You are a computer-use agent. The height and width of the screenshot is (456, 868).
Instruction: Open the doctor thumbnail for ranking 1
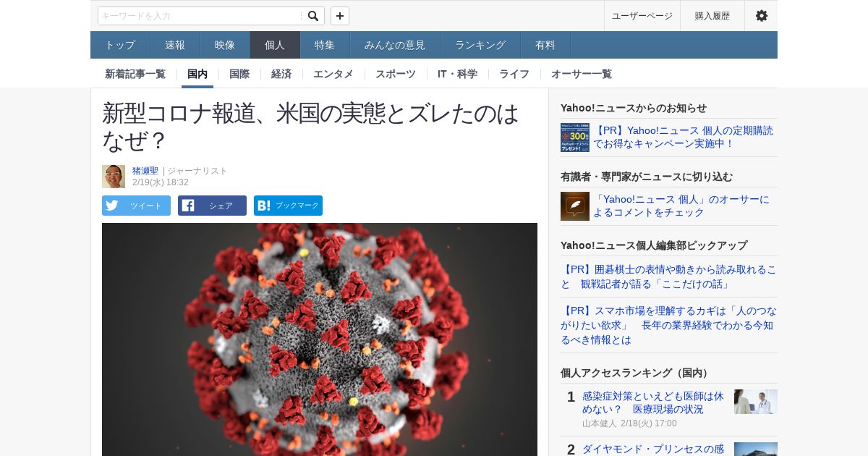tap(756, 402)
